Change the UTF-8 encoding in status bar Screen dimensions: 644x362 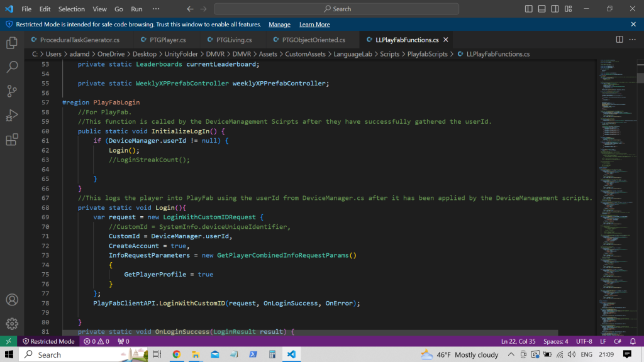pyautogui.click(x=583, y=341)
